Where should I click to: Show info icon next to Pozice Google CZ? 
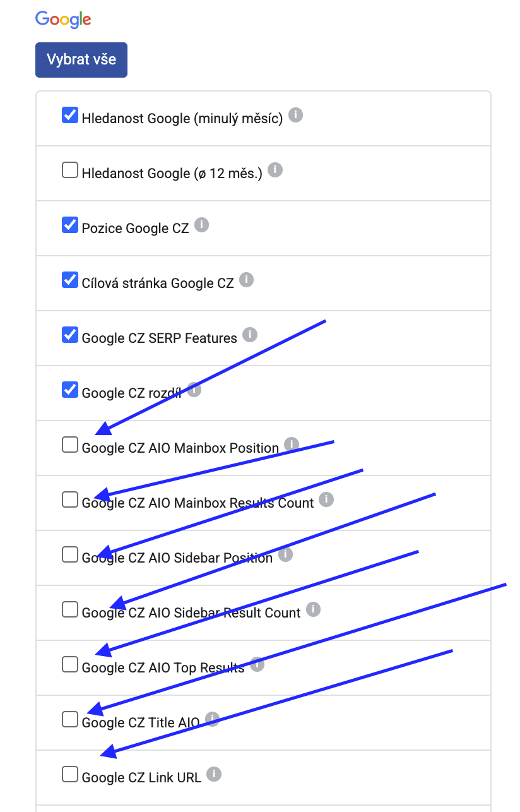pyautogui.click(x=201, y=225)
